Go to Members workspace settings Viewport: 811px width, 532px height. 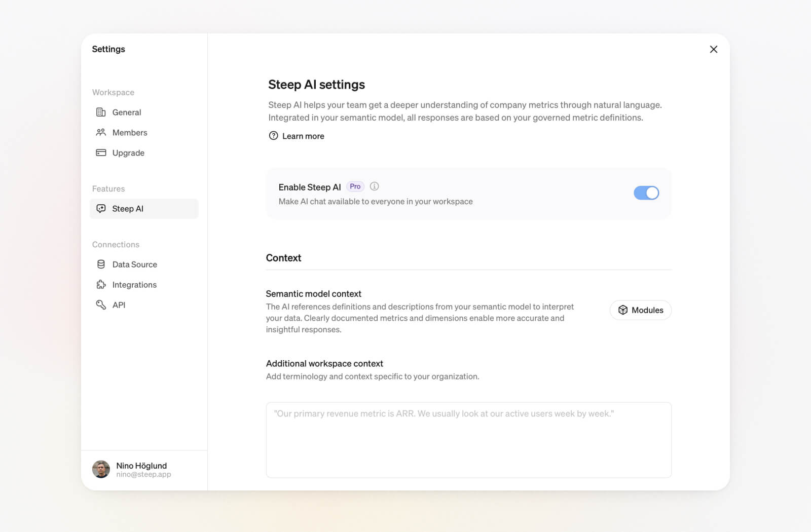pyautogui.click(x=129, y=132)
